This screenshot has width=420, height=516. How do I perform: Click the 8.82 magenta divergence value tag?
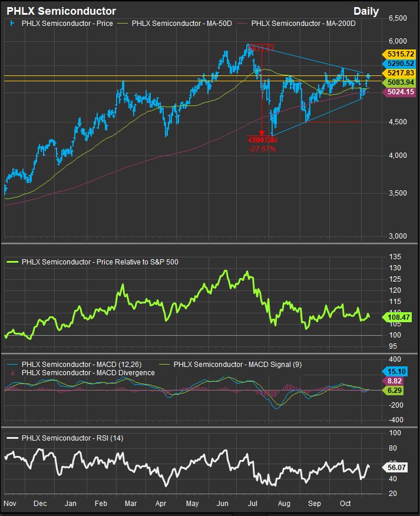(x=393, y=381)
